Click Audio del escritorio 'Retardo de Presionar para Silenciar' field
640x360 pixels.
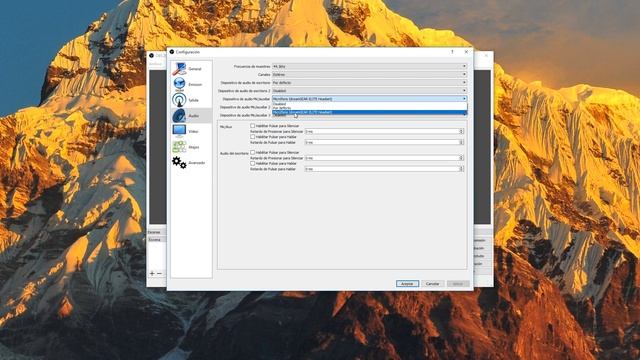[384, 158]
